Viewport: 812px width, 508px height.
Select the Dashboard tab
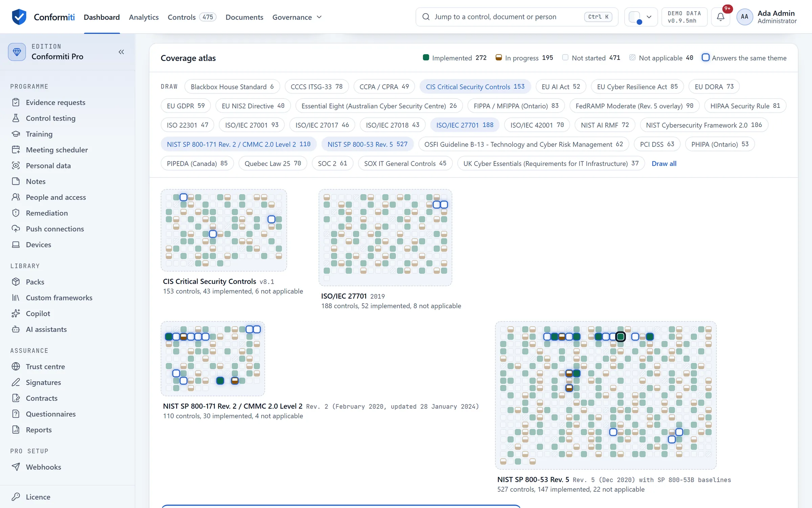(x=102, y=17)
